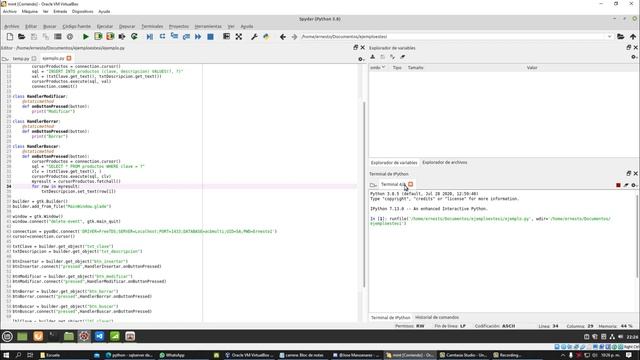Close the ejemplo.py editor tab
The width and height of the screenshot is (640, 360).
[69, 58]
